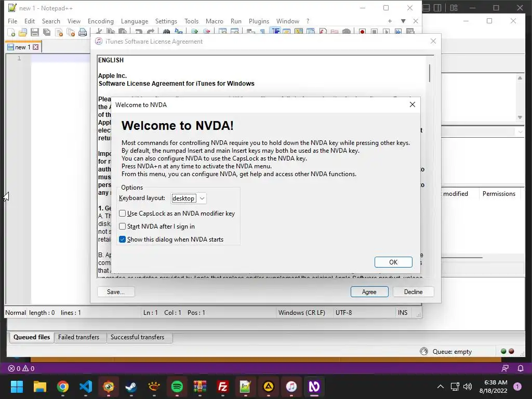The height and width of the screenshot is (399, 532).
Task: Select the Queued files tab in FileZilla
Action: (x=32, y=337)
